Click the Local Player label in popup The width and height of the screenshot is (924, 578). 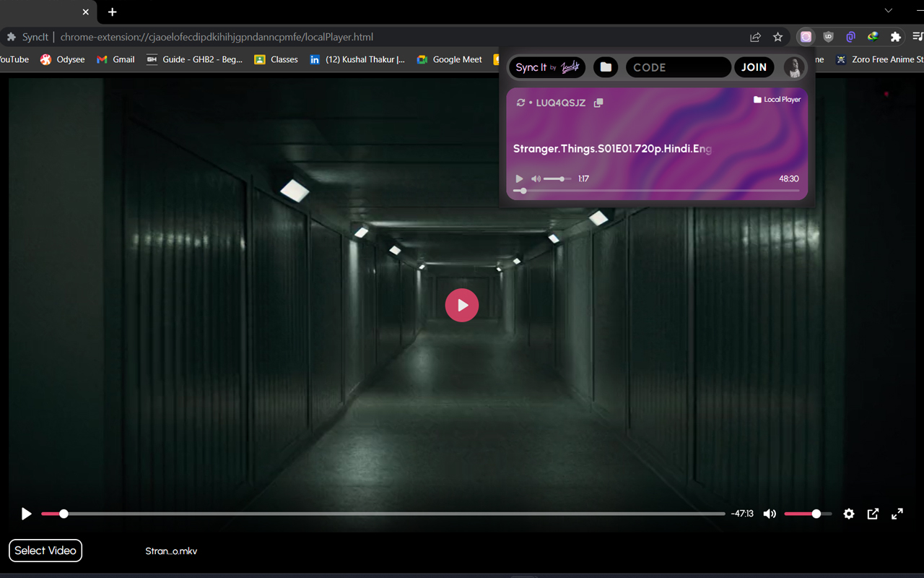[x=777, y=100]
